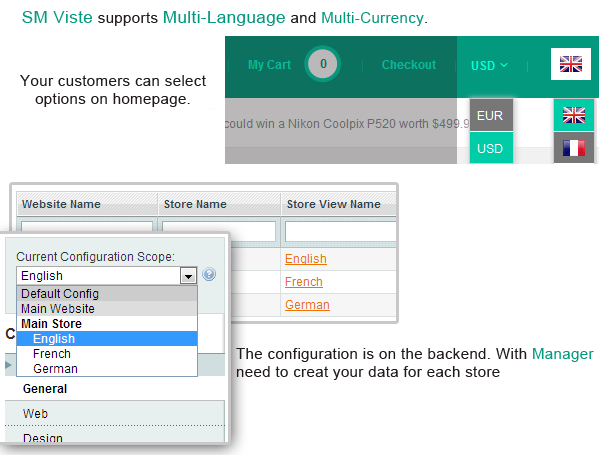Open the USD currency dropdown
This screenshot has width=599, height=455.
point(489,66)
